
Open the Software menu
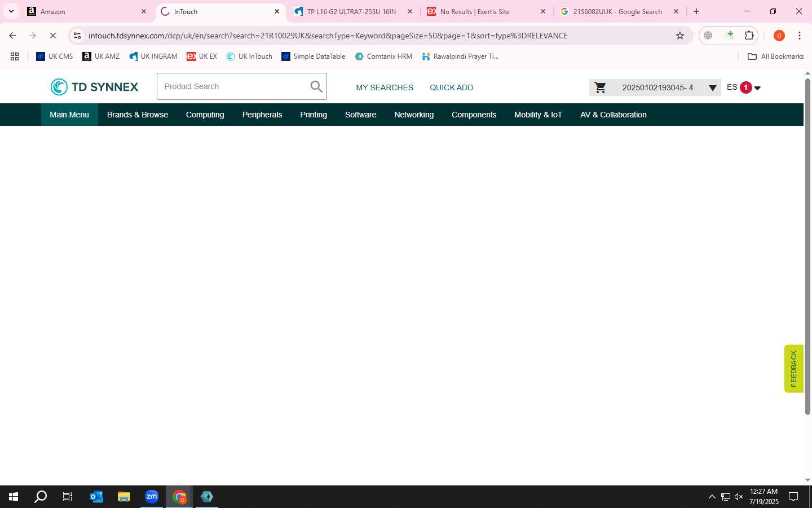coord(361,115)
